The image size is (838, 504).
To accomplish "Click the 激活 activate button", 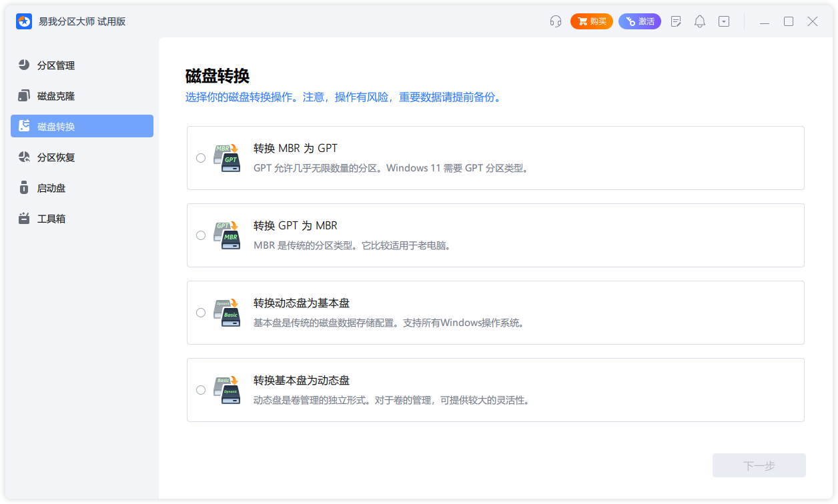I will [639, 21].
